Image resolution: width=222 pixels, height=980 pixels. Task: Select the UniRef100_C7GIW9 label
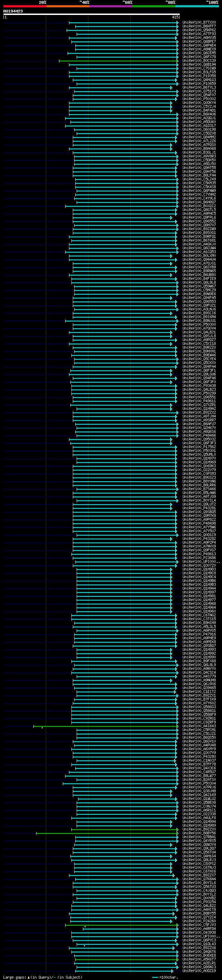199,68
